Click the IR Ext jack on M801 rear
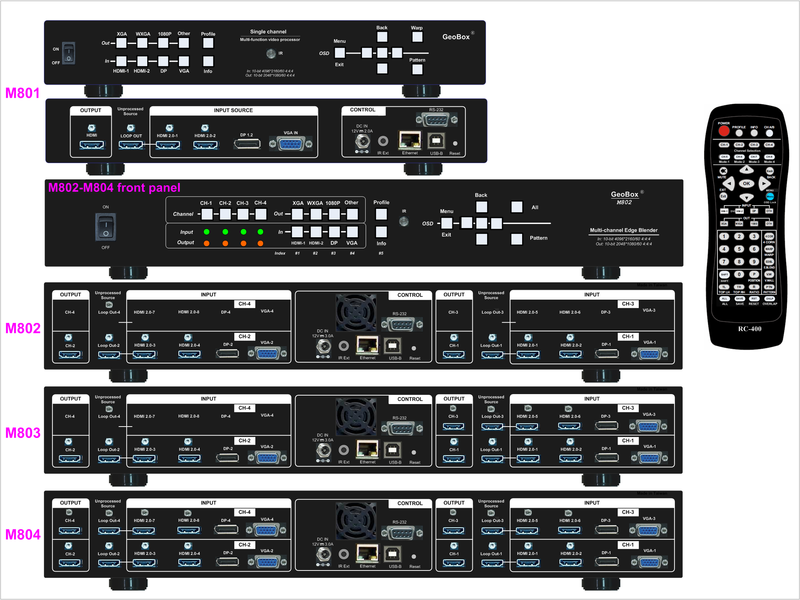The image size is (800, 600). tap(383, 141)
